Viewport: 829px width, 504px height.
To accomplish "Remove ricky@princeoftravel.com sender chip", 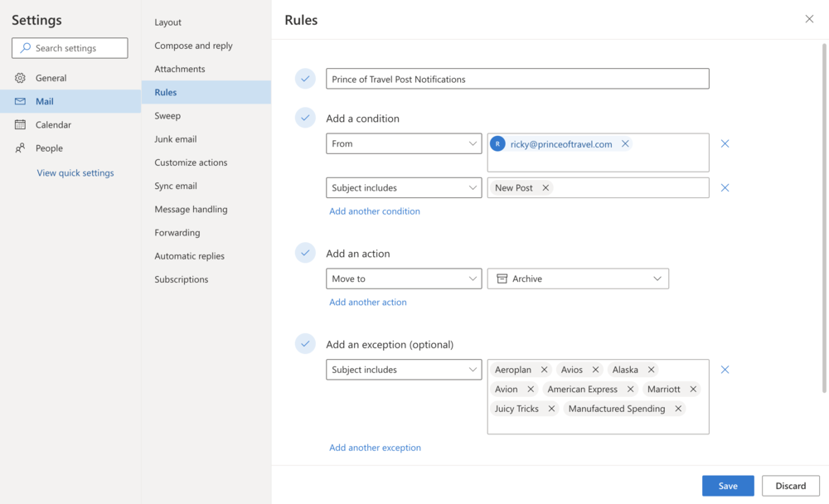I will pyautogui.click(x=625, y=144).
